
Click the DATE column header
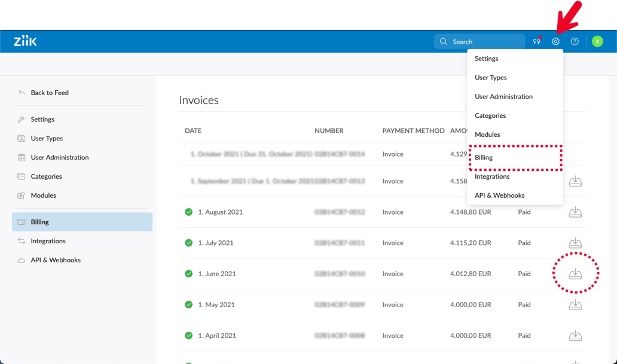tap(193, 130)
